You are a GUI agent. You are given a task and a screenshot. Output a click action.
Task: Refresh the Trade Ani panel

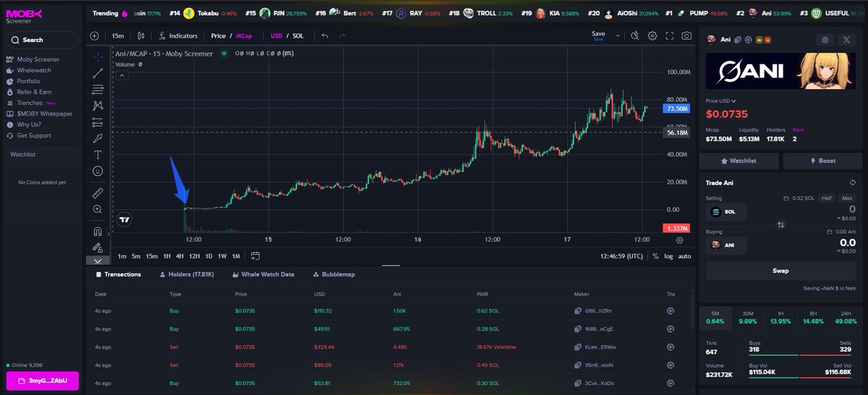pyautogui.click(x=852, y=182)
